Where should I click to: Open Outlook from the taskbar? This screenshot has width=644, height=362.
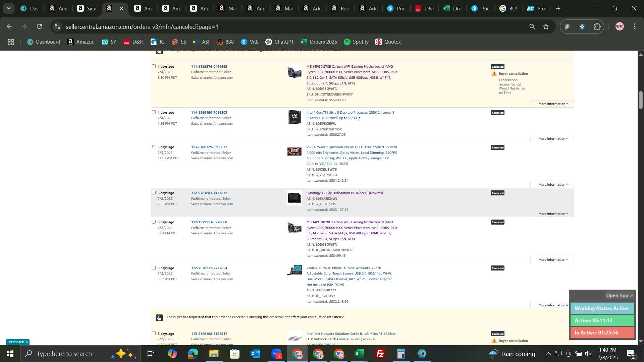pos(255,354)
